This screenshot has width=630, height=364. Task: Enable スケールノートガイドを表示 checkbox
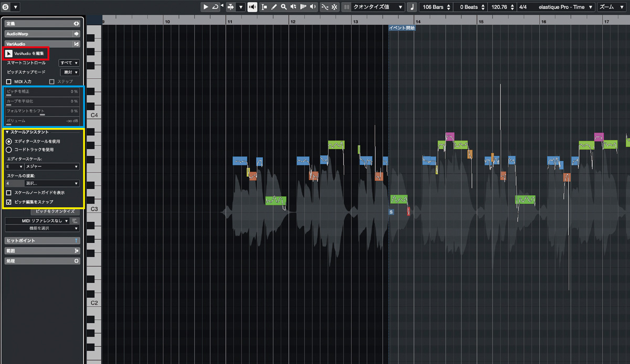(x=9, y=192)
